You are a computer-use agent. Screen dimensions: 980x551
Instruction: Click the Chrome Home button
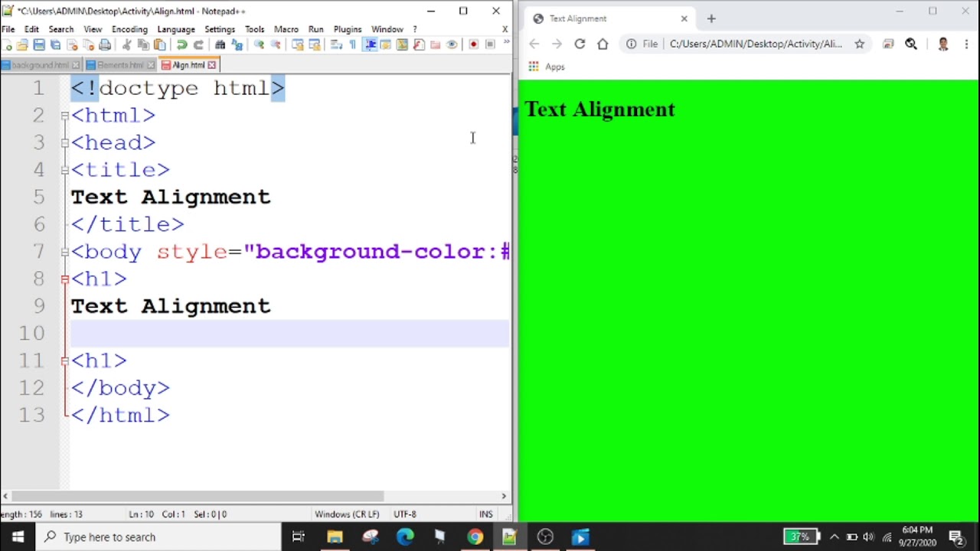pos(603,44)
